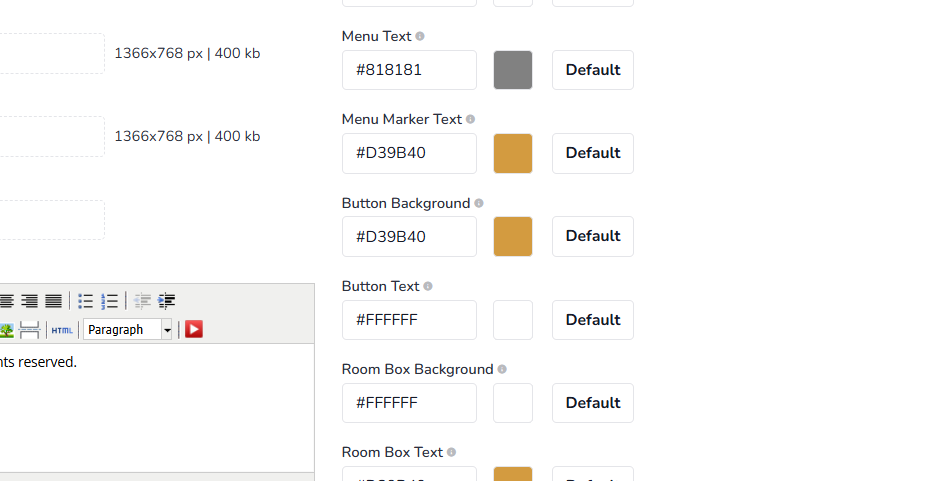Screen dimensions: 928x481
Task: Insert a numbered (ordered) list
Action: point(109,301)
